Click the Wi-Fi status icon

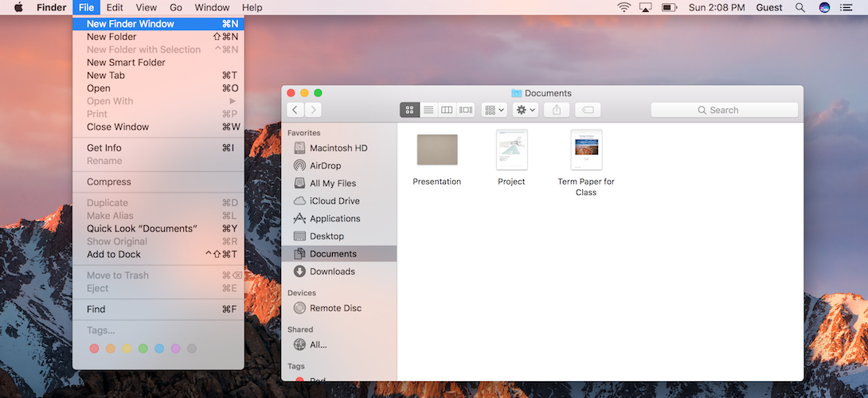(624, 8)
